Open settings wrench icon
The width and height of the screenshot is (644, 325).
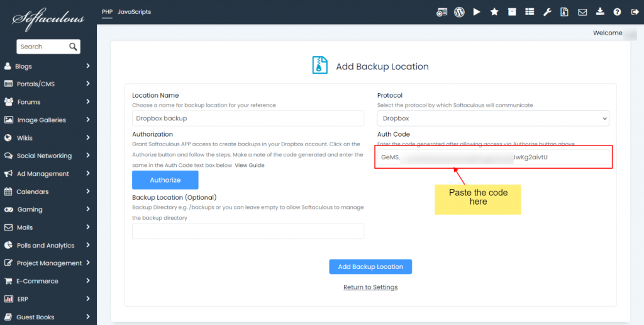coord(547,12)
